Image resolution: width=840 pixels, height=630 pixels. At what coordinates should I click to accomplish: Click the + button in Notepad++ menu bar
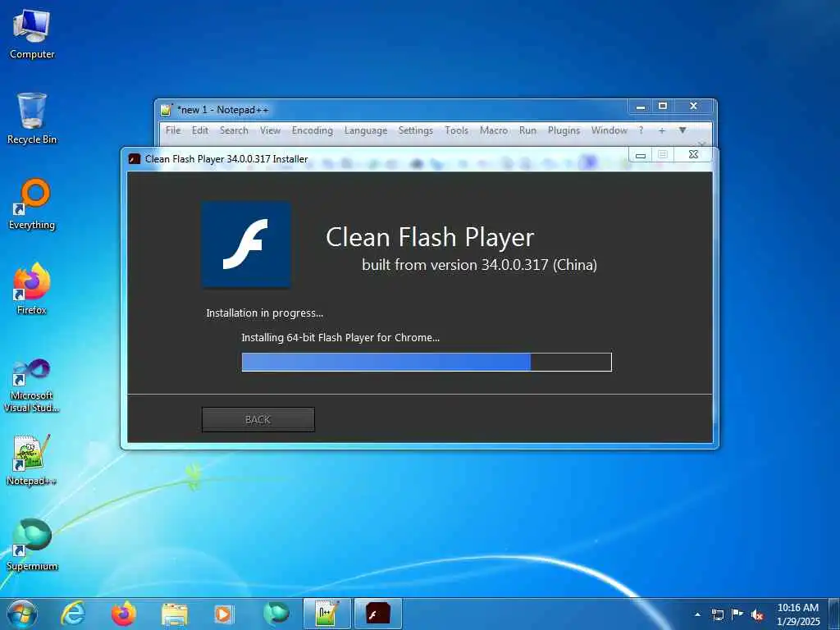(662, 130)
